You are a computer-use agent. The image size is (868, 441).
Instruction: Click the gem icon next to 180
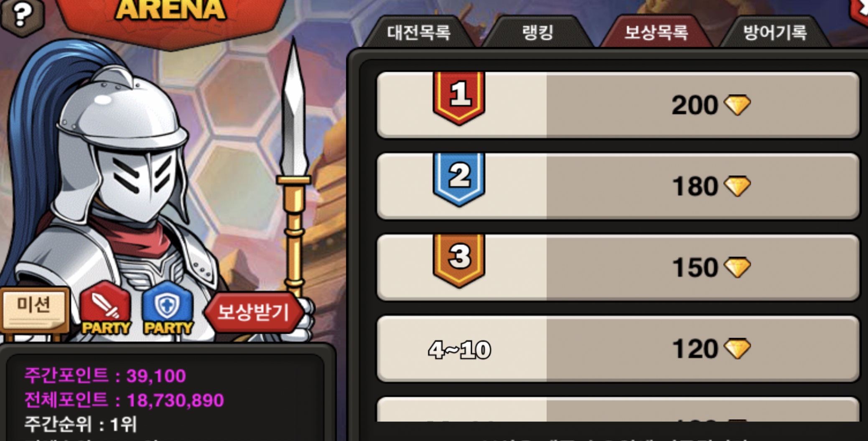(x=737, y=186)
